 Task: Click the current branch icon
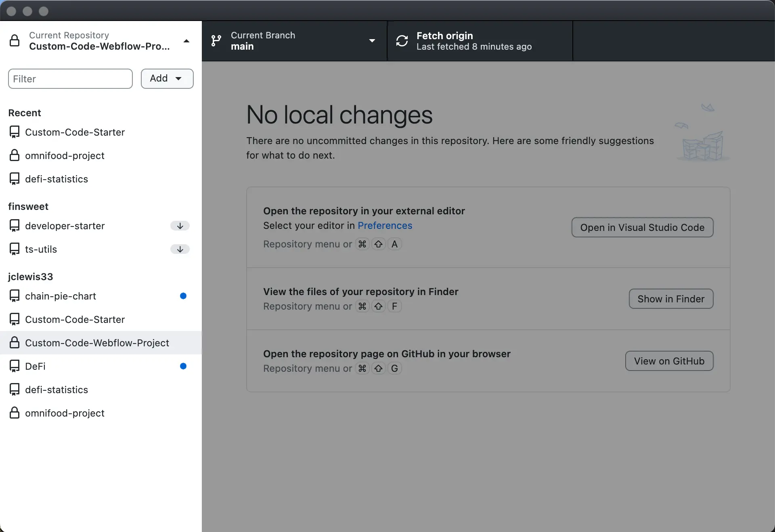[217, 41]
